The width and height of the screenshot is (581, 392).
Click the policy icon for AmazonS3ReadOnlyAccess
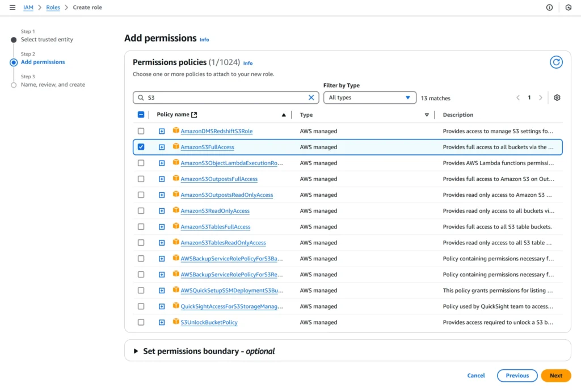176,210
